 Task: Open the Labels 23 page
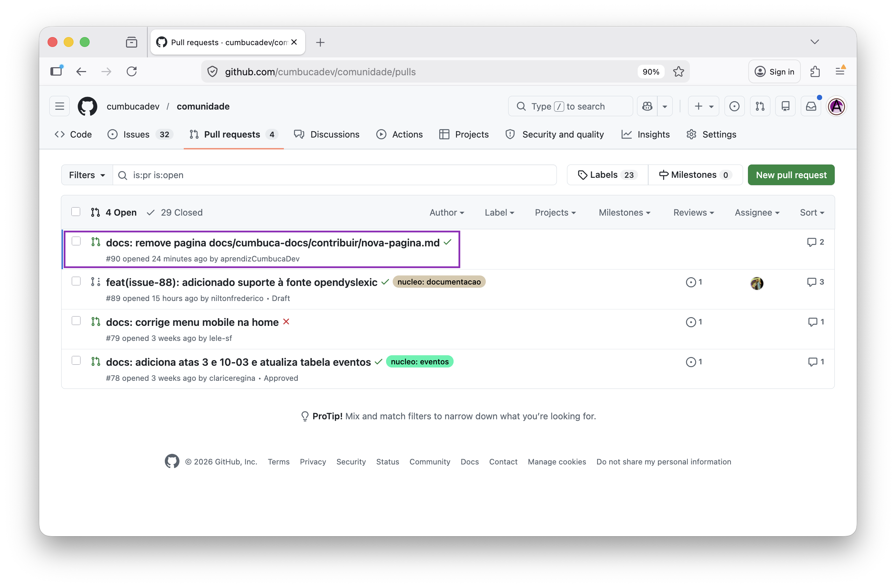[608, 175]
